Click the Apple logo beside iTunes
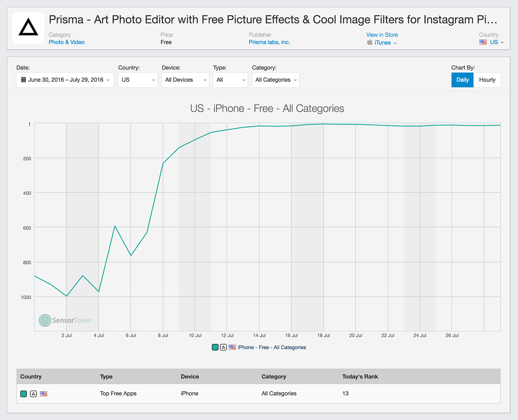The image size is (518, 420). tap(370, 43)
